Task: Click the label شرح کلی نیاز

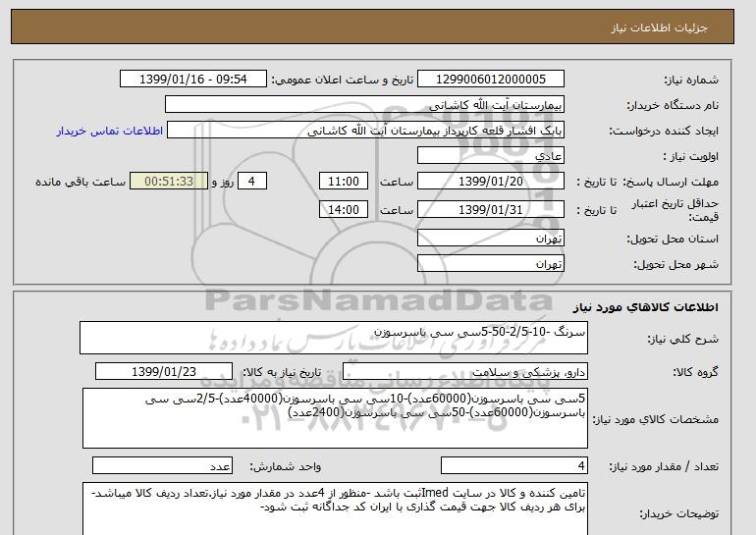Action: point(682,339)
